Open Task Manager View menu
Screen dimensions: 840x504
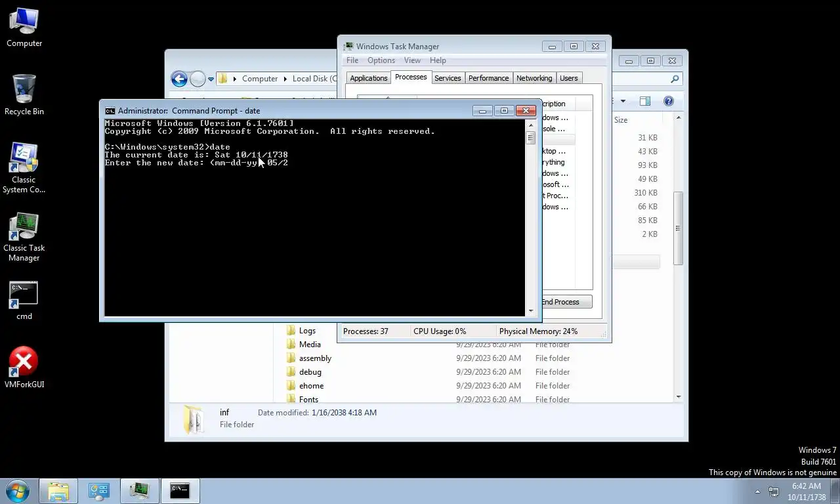tap(412, 60)
